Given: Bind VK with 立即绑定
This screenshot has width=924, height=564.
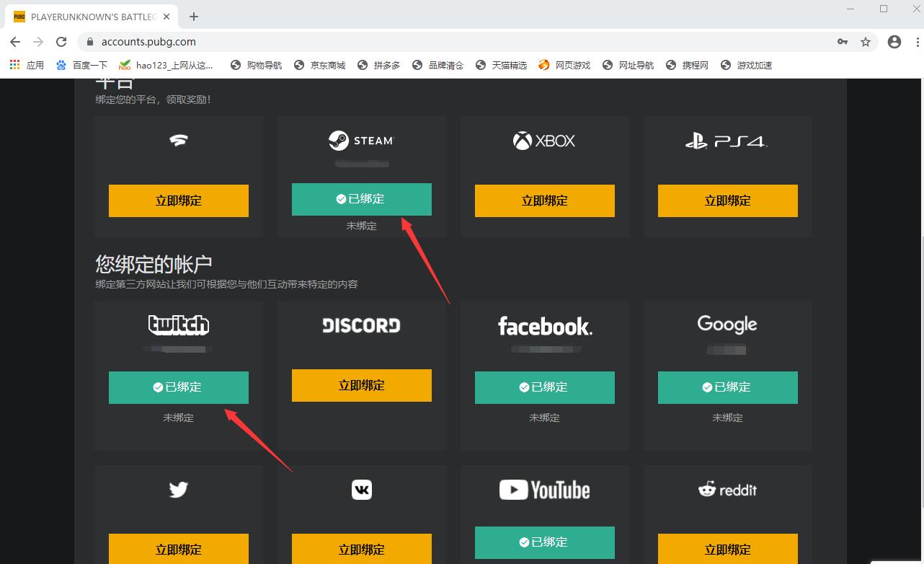Looking at the screenshot, I should coord(362,548).
